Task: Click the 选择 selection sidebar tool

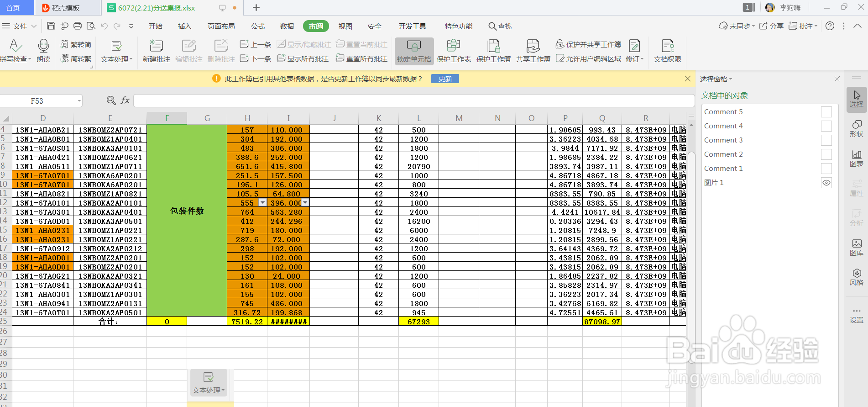Action: click(857, 99)
